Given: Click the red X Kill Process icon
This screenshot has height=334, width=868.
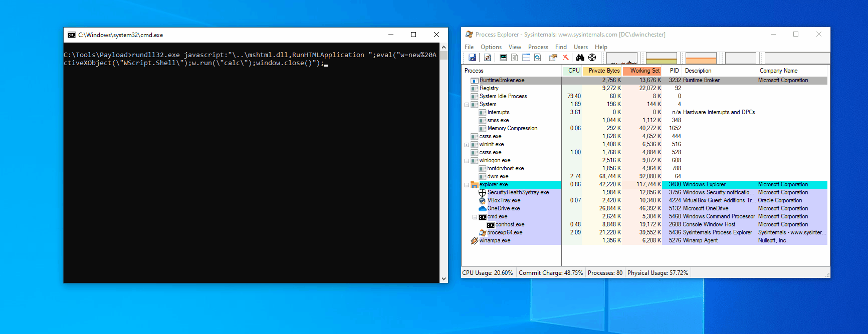Looking at the screenshot, I should [x=566, y=58].
